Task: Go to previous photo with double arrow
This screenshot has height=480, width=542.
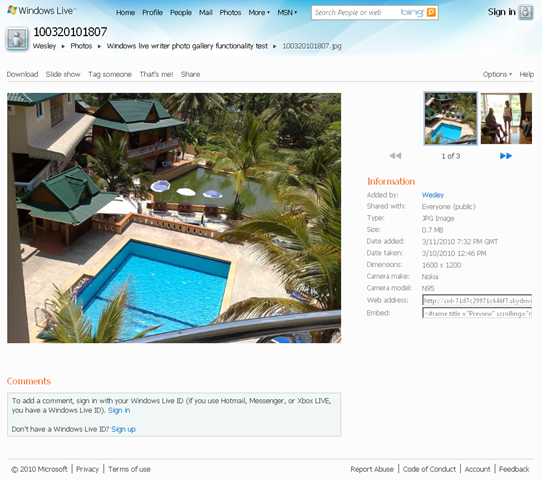Action: pos(395,156)
